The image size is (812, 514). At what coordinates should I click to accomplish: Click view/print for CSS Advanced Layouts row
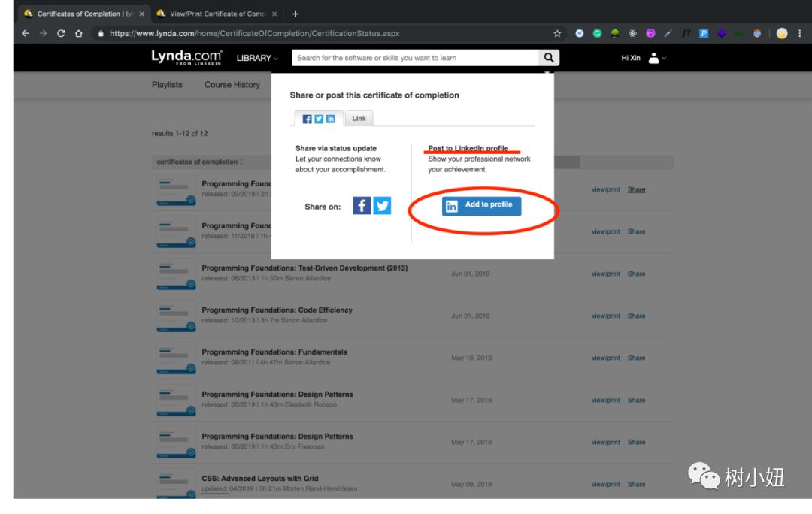(606, 485)
